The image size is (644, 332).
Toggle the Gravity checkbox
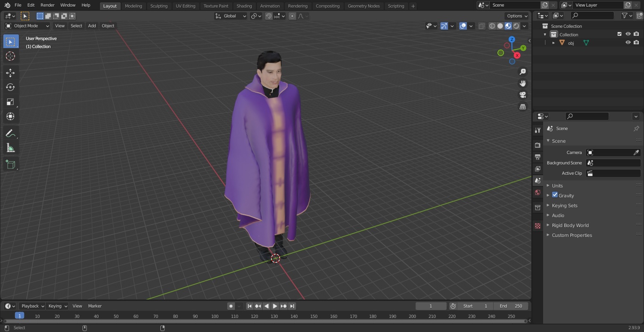click(555, 195)
